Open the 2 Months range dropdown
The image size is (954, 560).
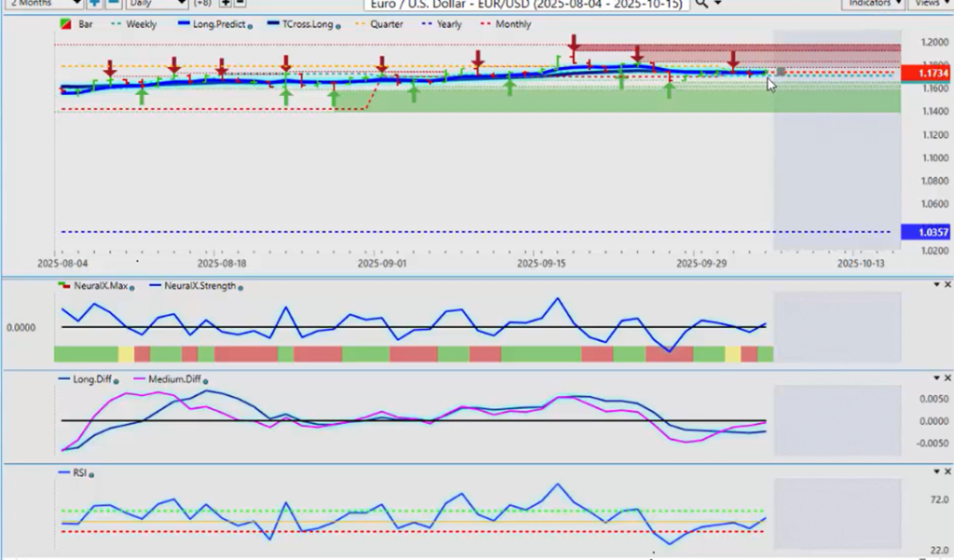click(42, 4)
